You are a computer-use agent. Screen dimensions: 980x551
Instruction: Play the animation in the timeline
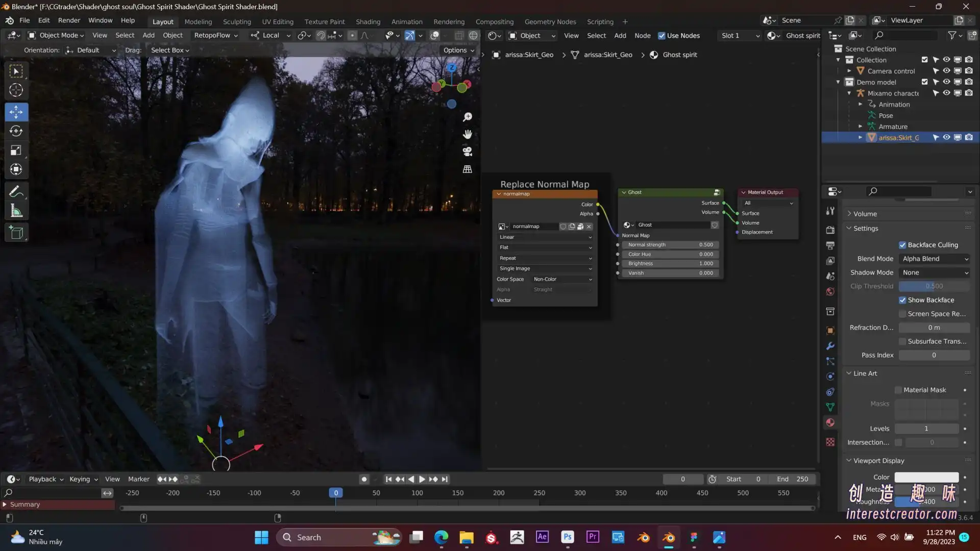click(x=422, y=479)
